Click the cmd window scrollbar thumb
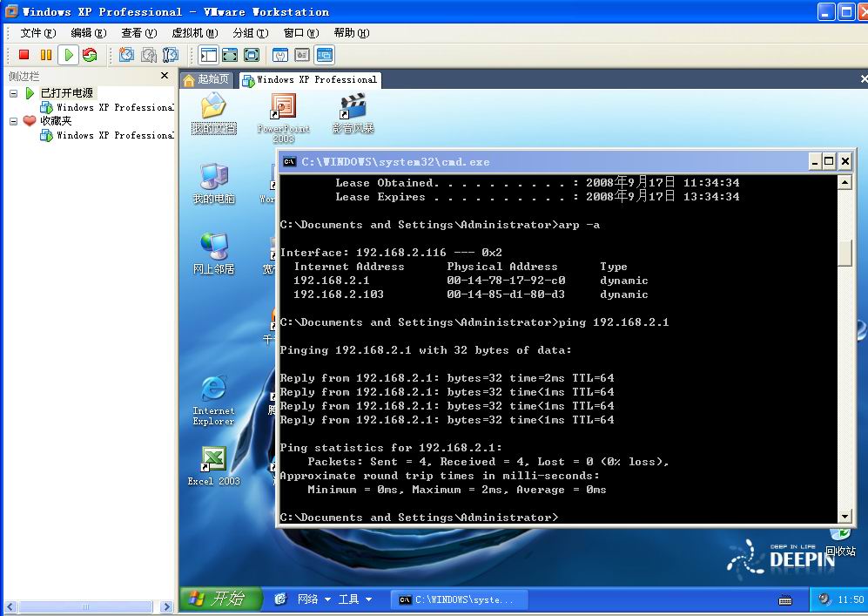Viewport: 868px width, 616px height. pyautogui.click(x=844, y=254)
